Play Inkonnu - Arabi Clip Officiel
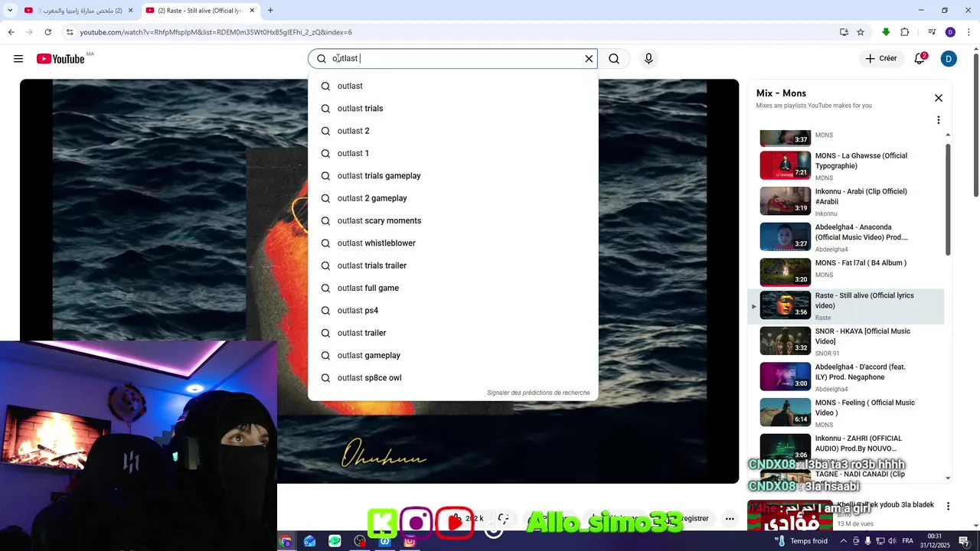The image size is (980, 551). click(x=846, y=201)
